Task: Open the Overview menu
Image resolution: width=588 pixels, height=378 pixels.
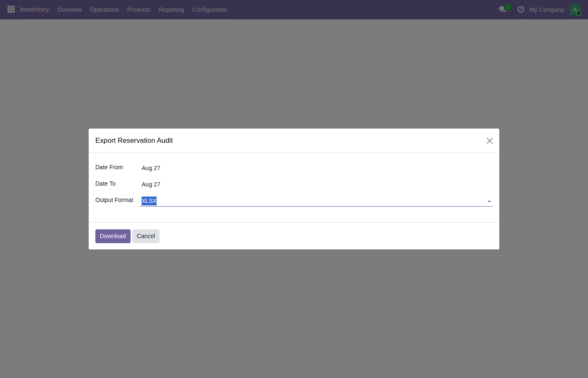Action: (70, 10)
